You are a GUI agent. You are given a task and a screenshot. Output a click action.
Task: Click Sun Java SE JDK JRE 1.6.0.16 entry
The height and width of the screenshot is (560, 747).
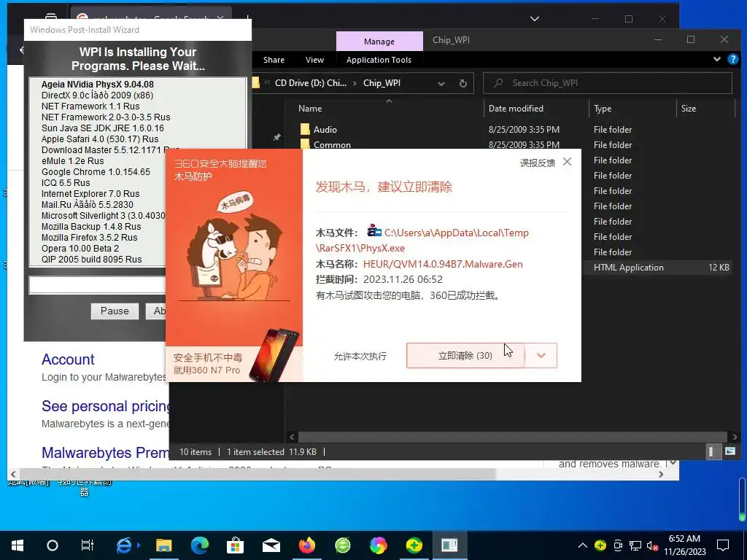pos(102,128)
